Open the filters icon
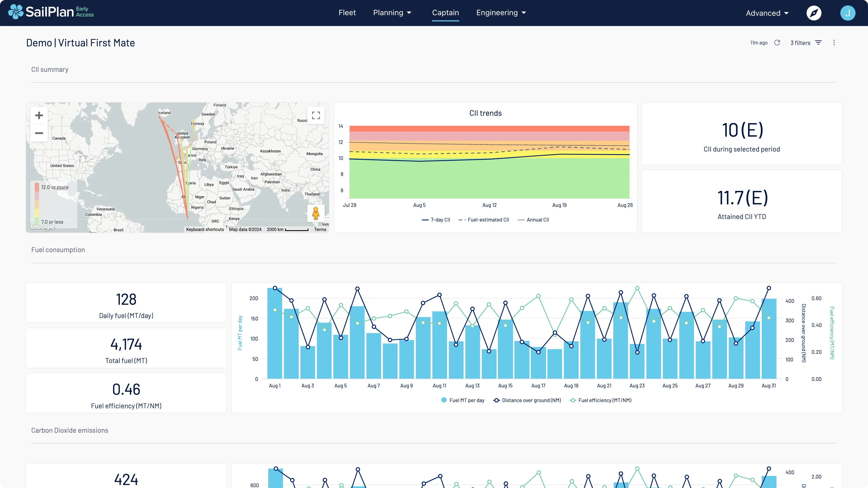This screenshot has height=488, width=868. pyautogui.click(x=818, y=43)
